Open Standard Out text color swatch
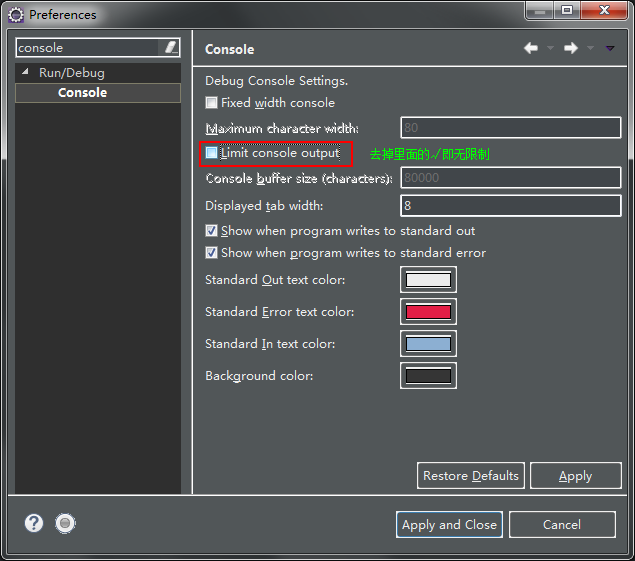This screenshot has height=561, width=635. pos(428,279)
